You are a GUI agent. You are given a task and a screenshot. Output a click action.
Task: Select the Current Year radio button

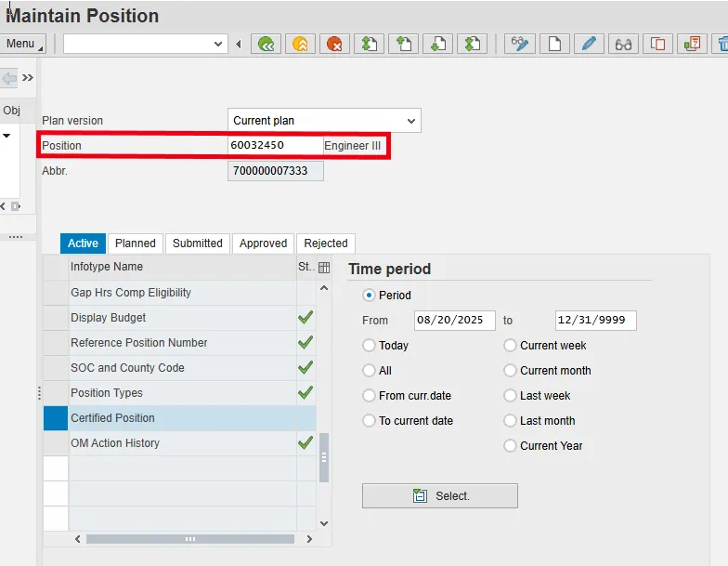click(511, 446)
